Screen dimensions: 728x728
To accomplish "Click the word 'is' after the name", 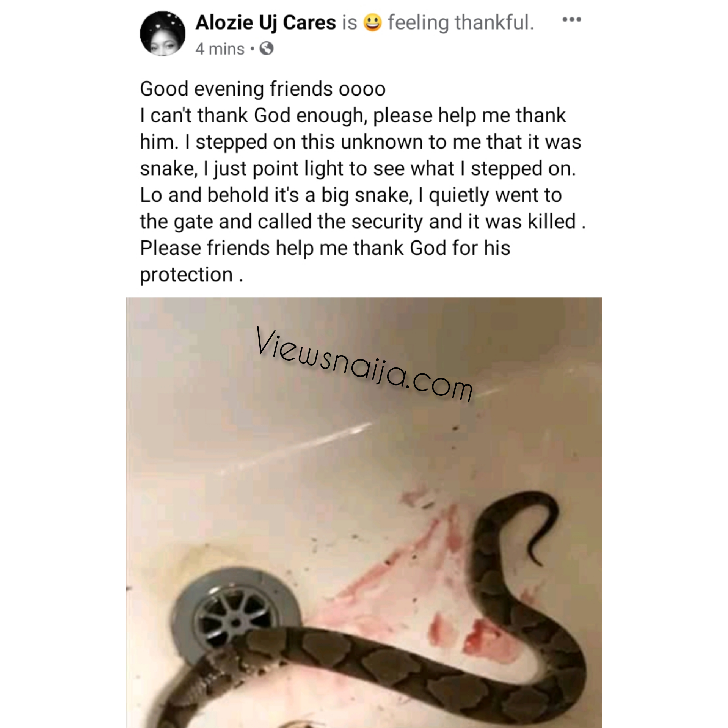I will coord(350,22).
